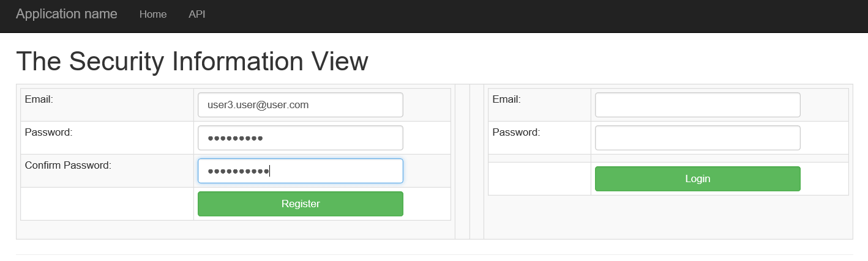Go to the API navigation item
868x261 pixels.
pos(197,14)
